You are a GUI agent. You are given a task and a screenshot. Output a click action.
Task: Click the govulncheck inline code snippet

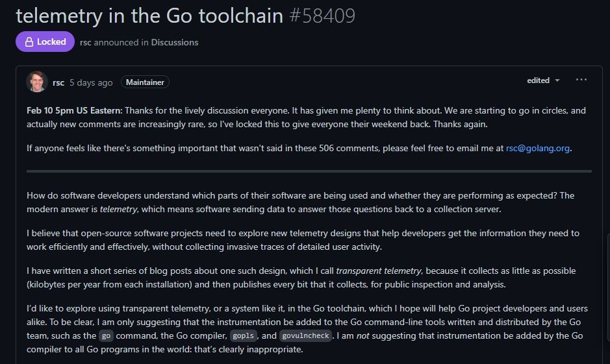[x=305, y=336]
